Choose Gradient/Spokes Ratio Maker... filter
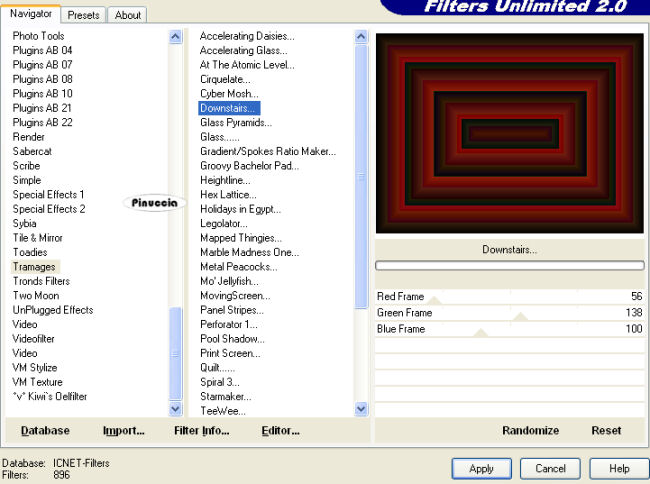This screenshot has width=650, height=484. click(x=268, y=151)
